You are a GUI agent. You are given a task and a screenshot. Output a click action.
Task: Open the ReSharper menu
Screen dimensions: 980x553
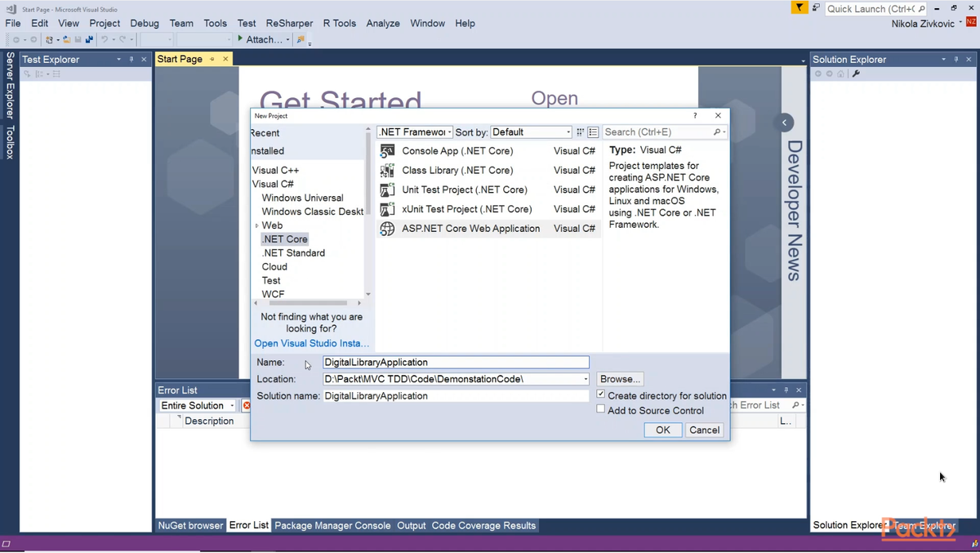290,23
